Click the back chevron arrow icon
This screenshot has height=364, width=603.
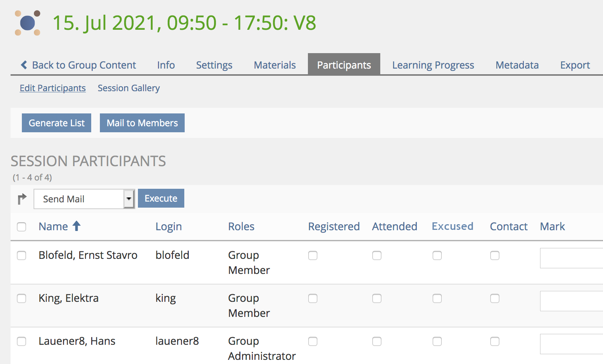(24, 65)
